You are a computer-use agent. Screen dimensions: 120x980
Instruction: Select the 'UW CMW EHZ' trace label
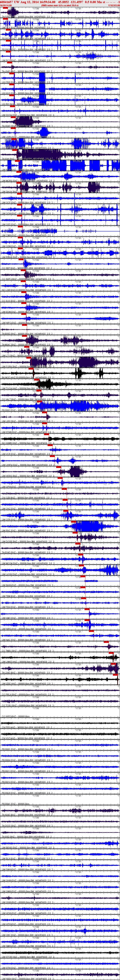[9, 235]
